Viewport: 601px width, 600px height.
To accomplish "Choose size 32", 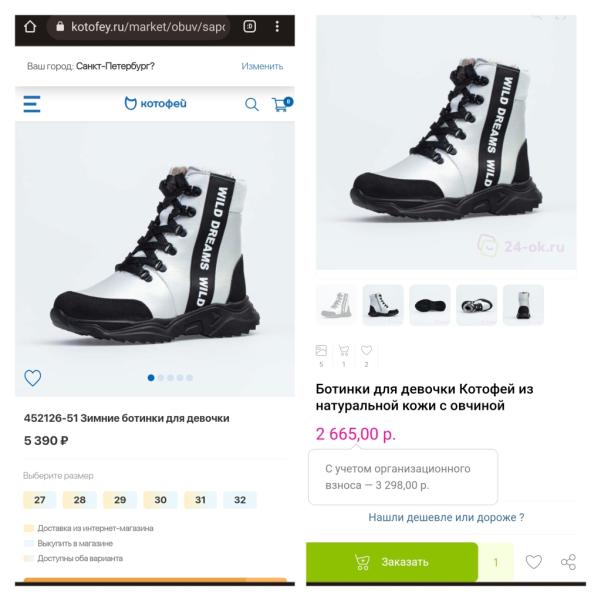I will pos(239,500).
